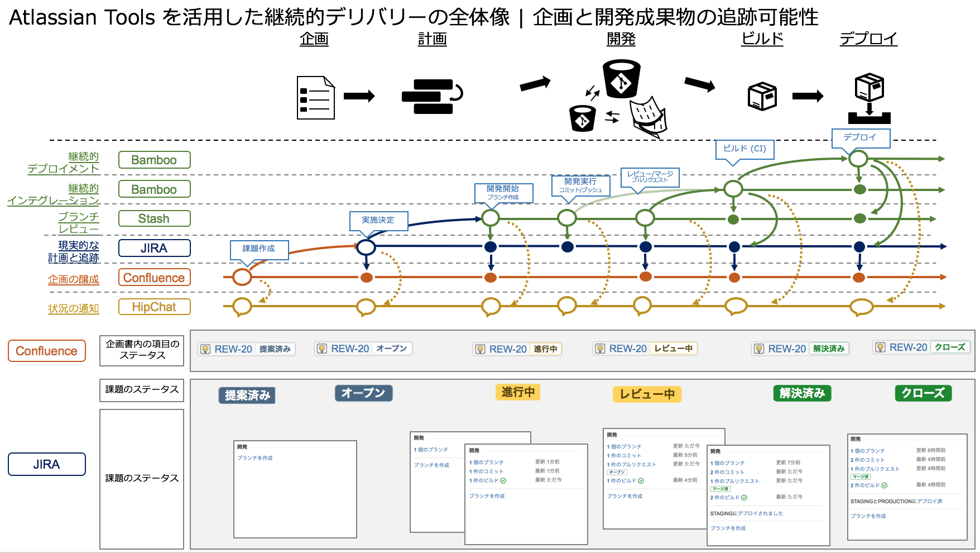Open the 現実的な計画と追跡 link
This screenshot has width=980, height=553.
74,251
